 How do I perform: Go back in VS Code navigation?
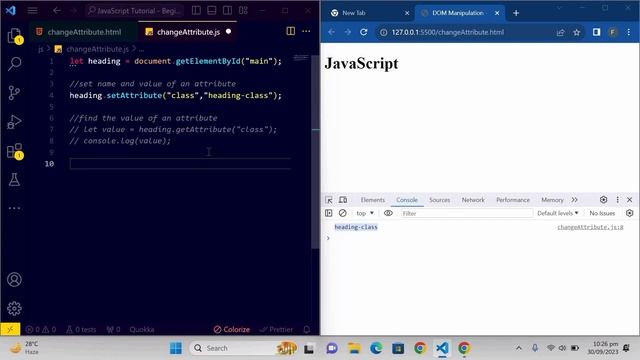coord(57,11)
